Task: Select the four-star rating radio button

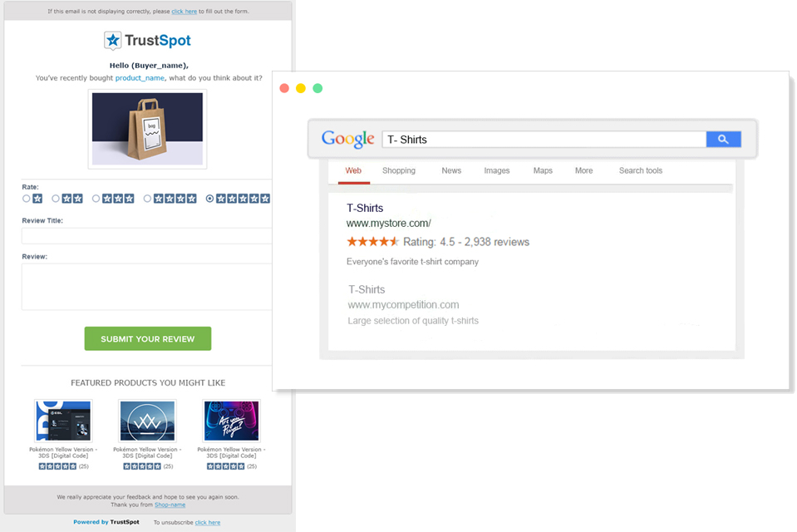Action: pyautogui.click(x=147, y=199)
